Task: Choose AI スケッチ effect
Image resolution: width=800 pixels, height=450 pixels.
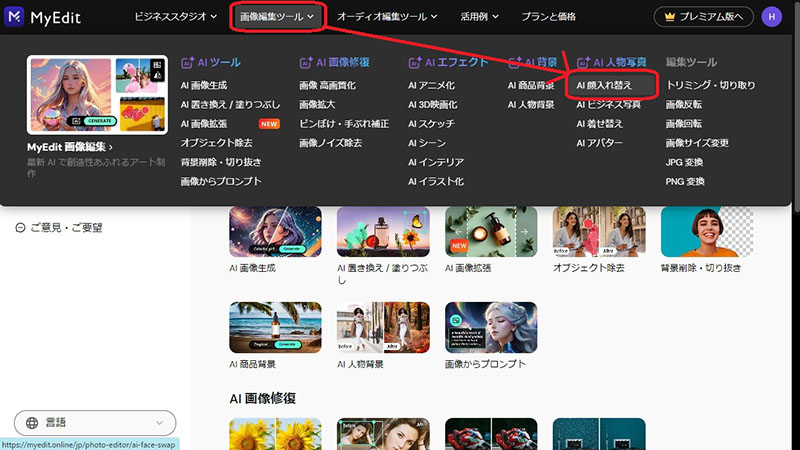Action: point(431,124)
